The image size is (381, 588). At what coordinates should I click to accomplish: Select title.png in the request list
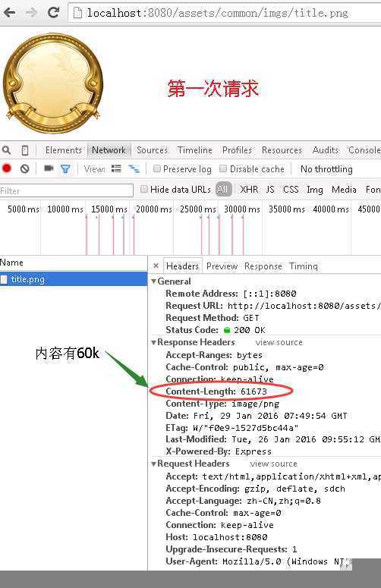tap(74, 279)
